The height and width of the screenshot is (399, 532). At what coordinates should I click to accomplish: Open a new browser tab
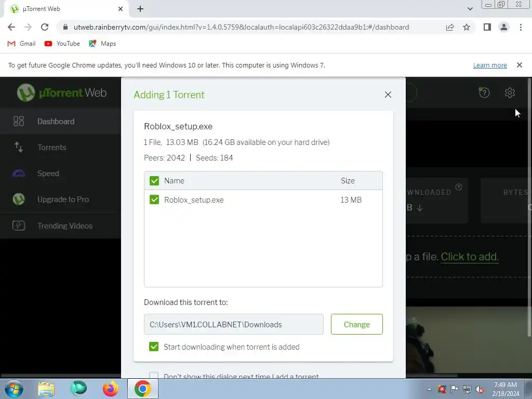[x=140, y=9]
